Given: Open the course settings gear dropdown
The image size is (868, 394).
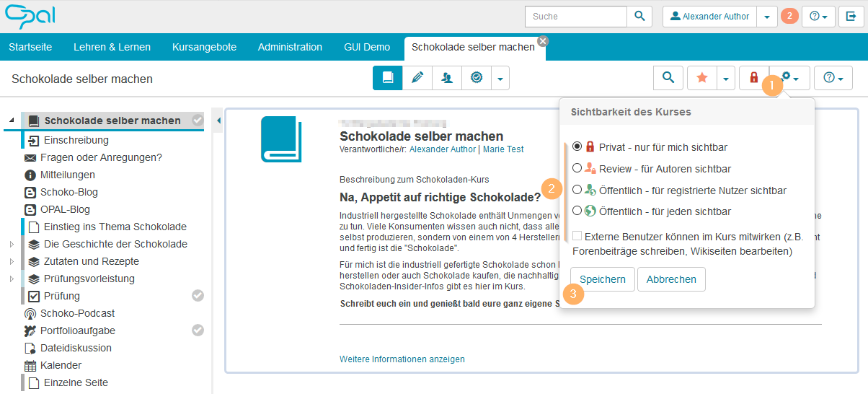Looking at the screenshot, I should pos(791,78).
